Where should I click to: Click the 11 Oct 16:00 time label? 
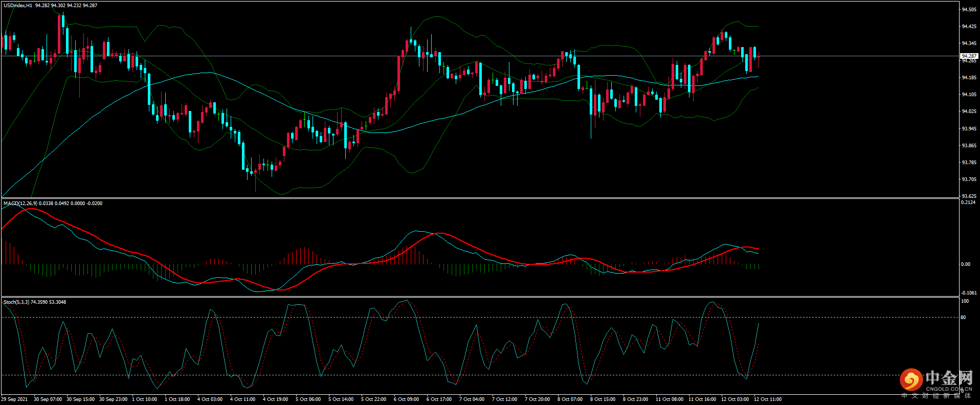click(x=702, y=399)
